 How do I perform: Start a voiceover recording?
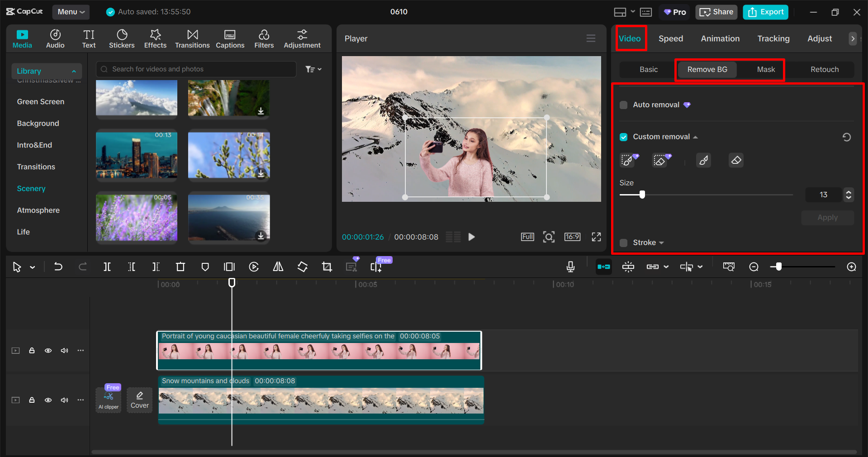click(x=570, y=267)
